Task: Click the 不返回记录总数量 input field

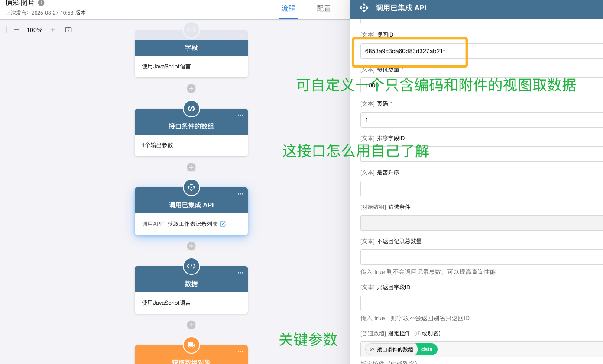Action: pos(482,257)
